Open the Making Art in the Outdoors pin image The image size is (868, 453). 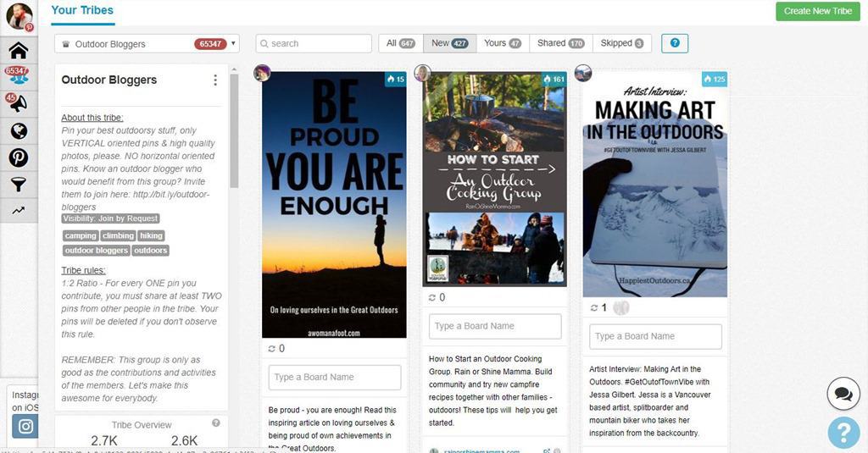click(655, 185)
